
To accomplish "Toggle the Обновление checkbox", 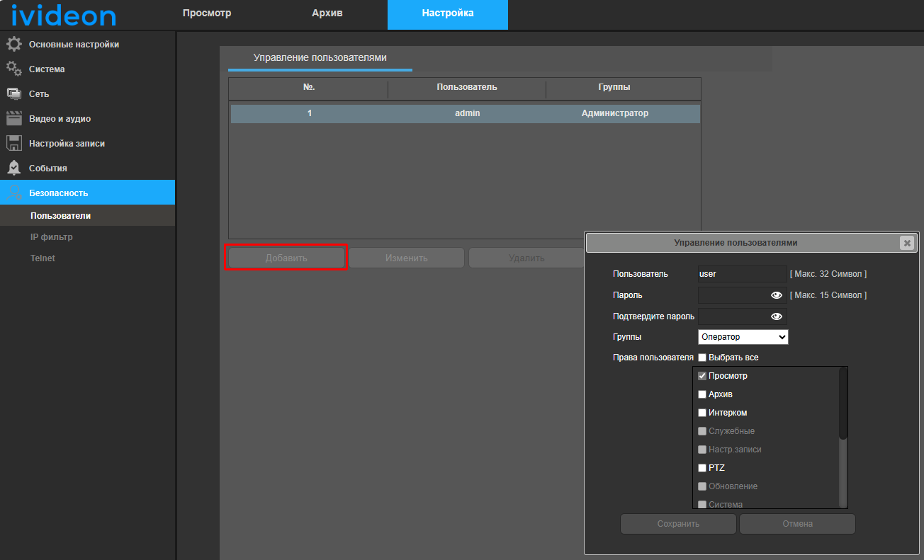I will click(702, 486).
